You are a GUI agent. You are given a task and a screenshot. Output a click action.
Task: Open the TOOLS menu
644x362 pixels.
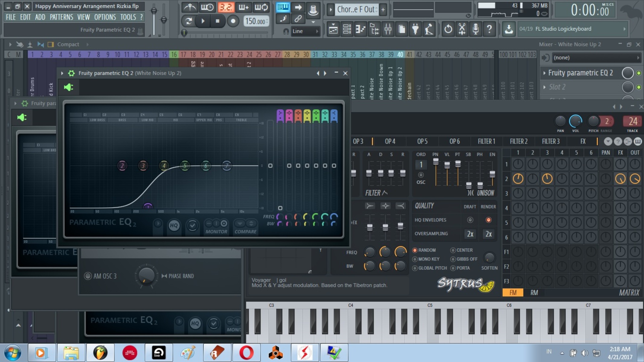[x=128, y=17]
